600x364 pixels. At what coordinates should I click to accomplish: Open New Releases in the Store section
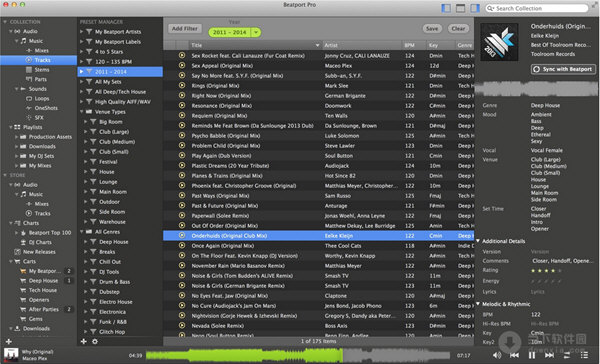pyautogui.click(x=39, y=252)
